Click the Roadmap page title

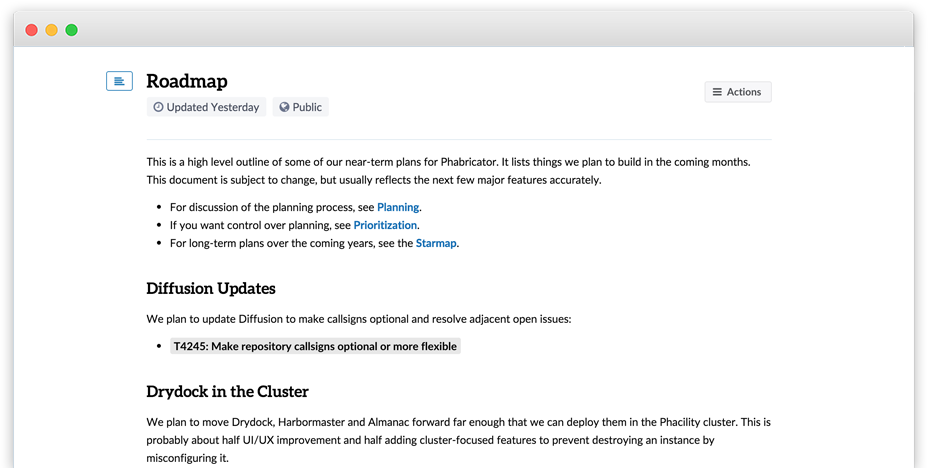187,81
